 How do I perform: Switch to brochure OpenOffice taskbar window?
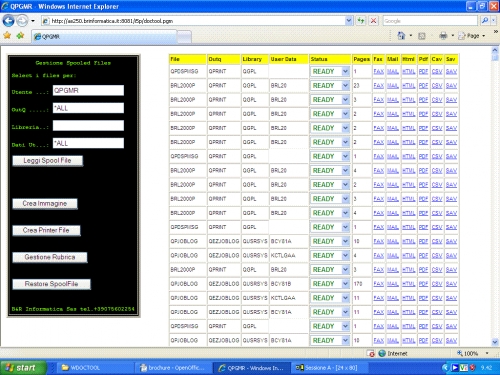click(174, 368)
